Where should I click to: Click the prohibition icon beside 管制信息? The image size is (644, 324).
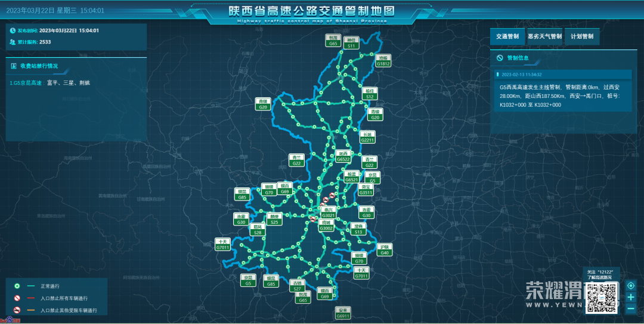(x=500, y=58)
